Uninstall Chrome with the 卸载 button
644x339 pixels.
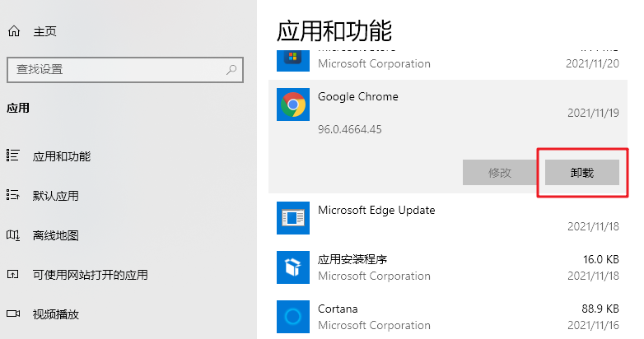[582, 172]
